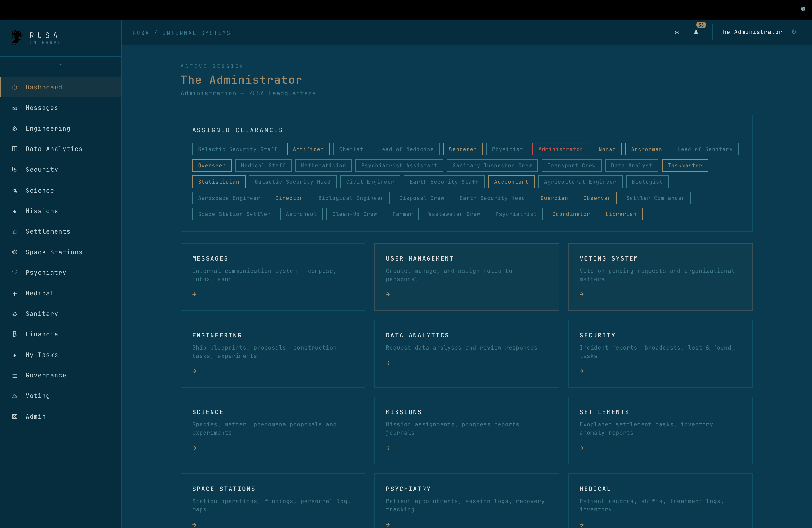This screenshot has height=528, width=812.
Task: Click the Settler Commander tag
Action: (655, 198)
